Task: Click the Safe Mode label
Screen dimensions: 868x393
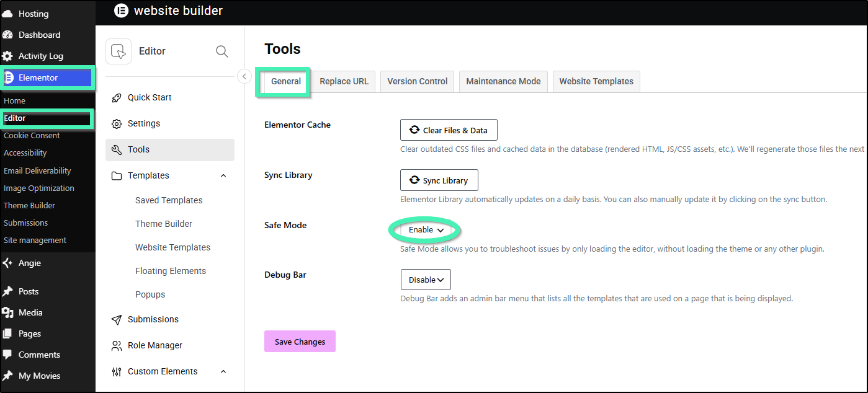Action: click(285, 225)
